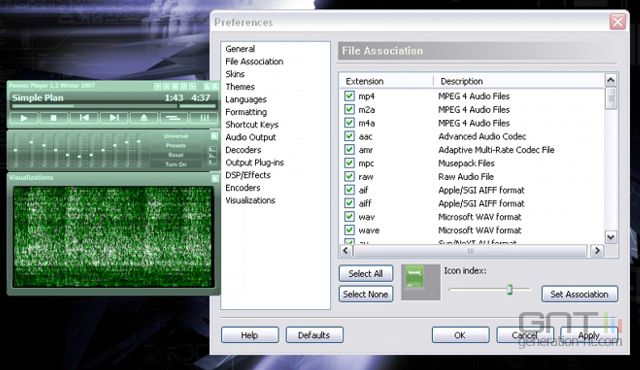Click the song seek progress bar
Viewport: 640px width, 370px height.
click(95, 106)
